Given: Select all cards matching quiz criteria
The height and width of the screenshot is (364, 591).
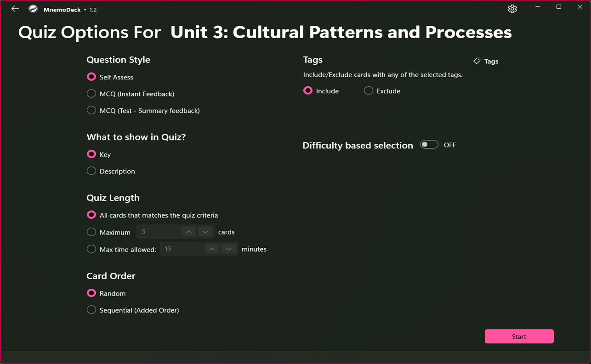Looking at the screenshot, I should (x=91, y=214).
